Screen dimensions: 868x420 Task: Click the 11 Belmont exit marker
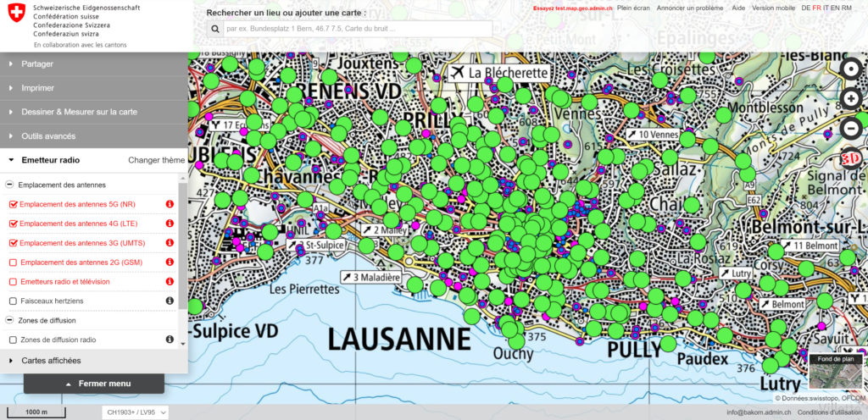(x=810, y=246)
